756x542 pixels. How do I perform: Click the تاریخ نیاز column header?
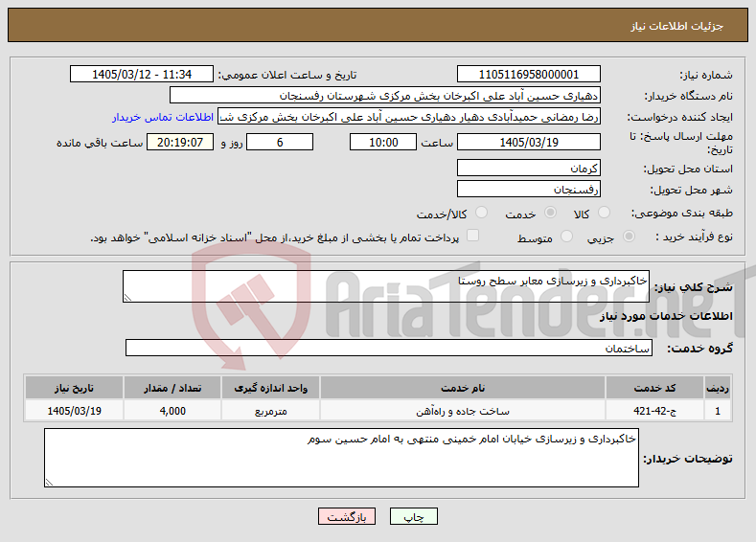click(74, 388)
